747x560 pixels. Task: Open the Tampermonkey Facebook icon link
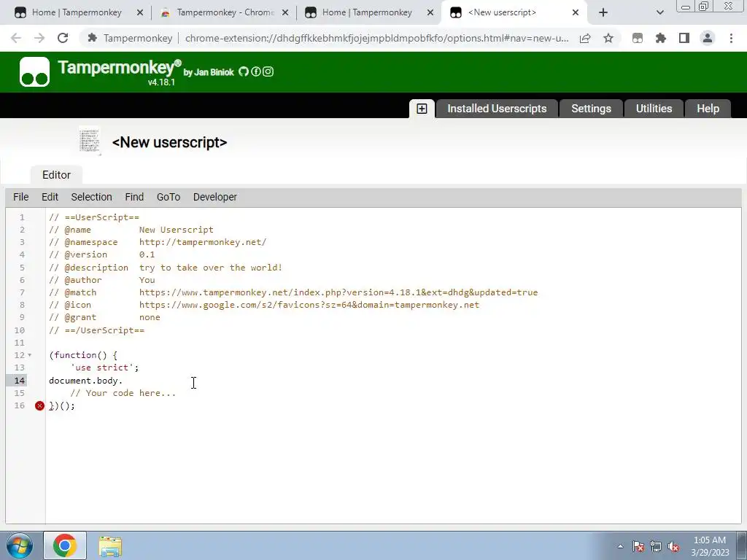[x=256, y=72]
